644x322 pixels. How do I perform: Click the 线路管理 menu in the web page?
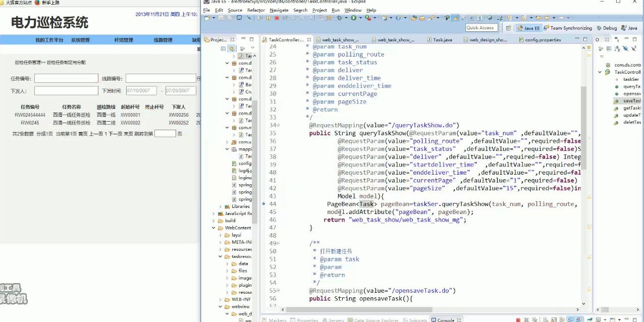point(163,40)
